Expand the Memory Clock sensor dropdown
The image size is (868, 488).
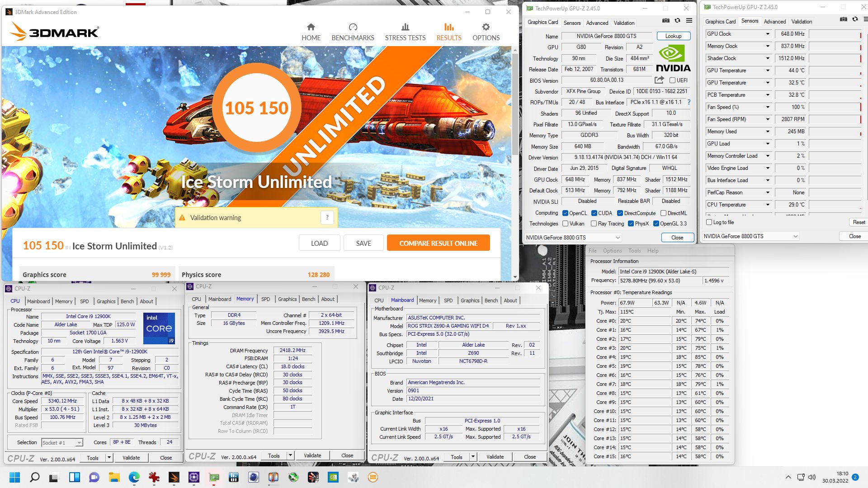click(x=768, y=46)
